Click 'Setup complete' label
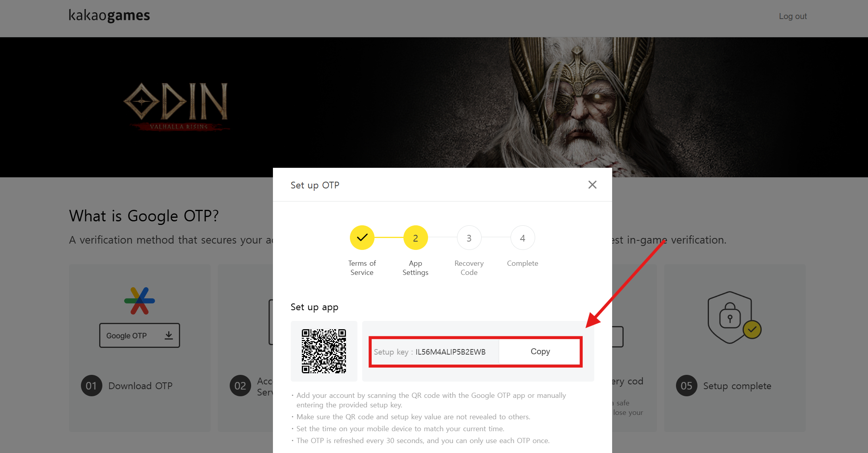 pyautogui.click(x=737, y=386)
